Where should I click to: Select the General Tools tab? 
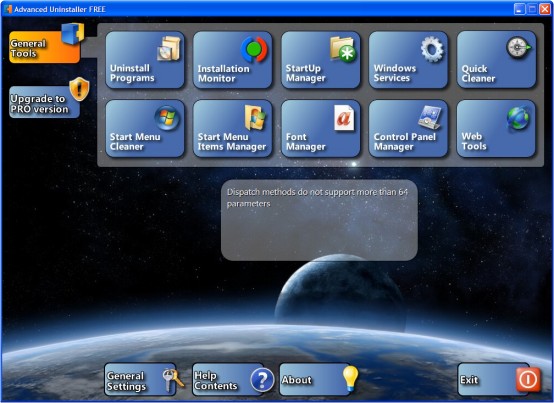pos(45,47)
